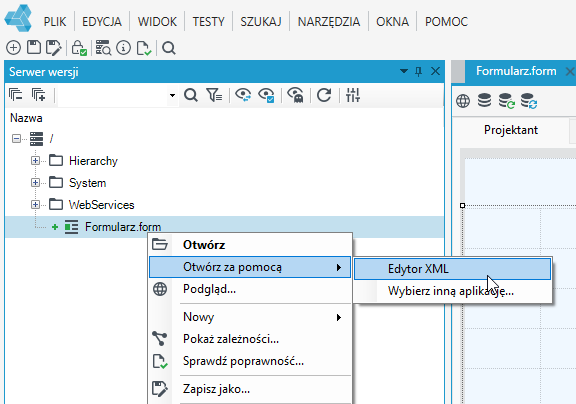Screen dimensions: 576x404
Task: Choose Pokaż zależności... menu entry
Action: pyautogui.click(x=250, y=339)
